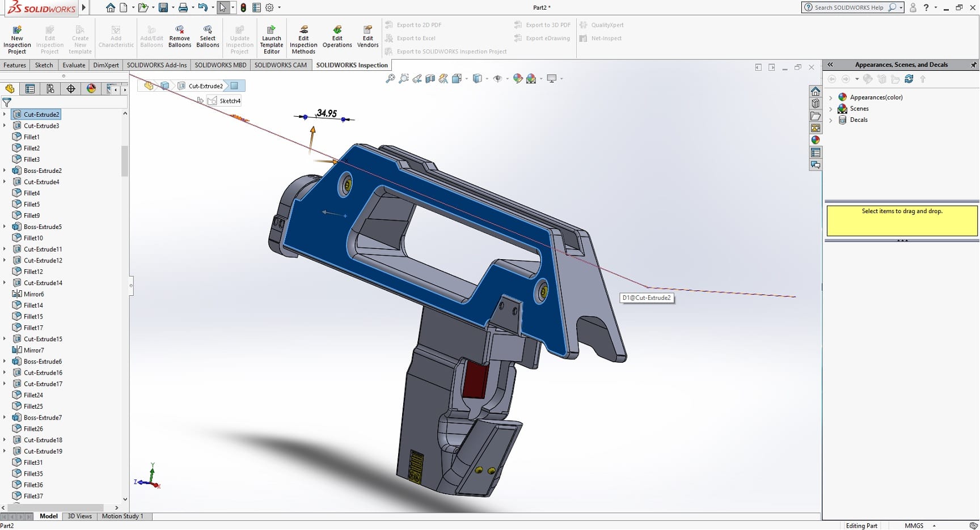
Task: Expand the Scenes folder node
Action: [x=831, y=109]
